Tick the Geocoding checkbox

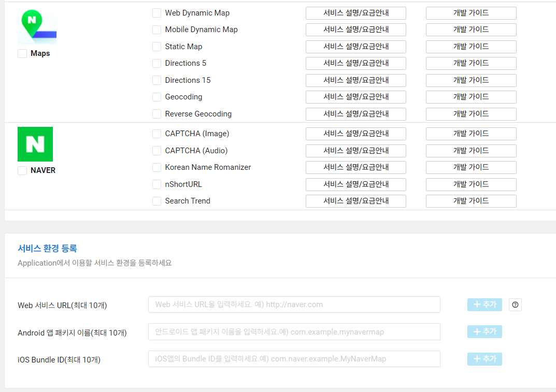(x=156, y=97)
